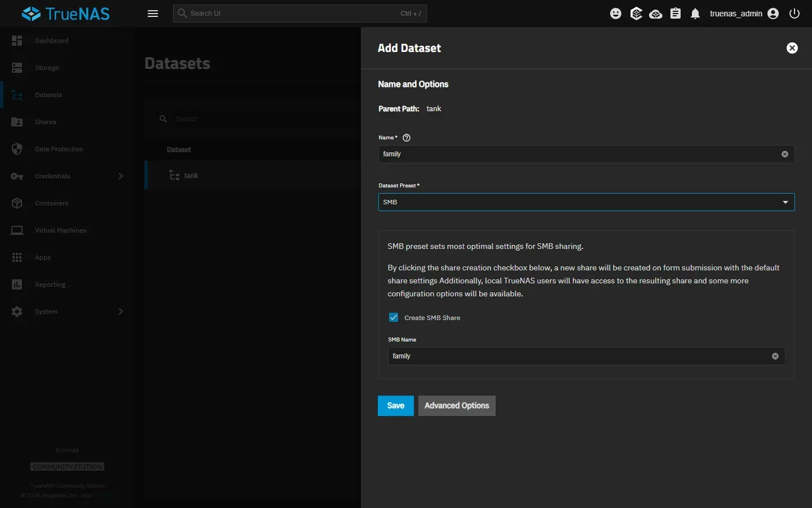Open the Apps grid icon in sidebar
Screen dimensions: 812x508
tap(17, 257)
